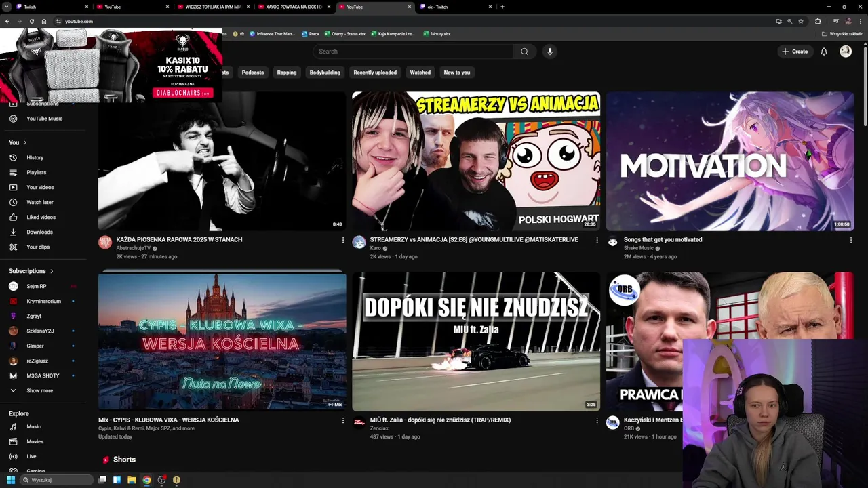
Task: Start voice search with the microphone
Action: click(550, 52)
